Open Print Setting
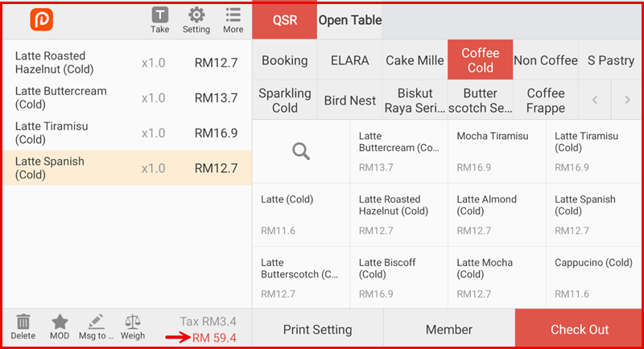The width and height of the screenshot is (644, 349). (317, 330)
